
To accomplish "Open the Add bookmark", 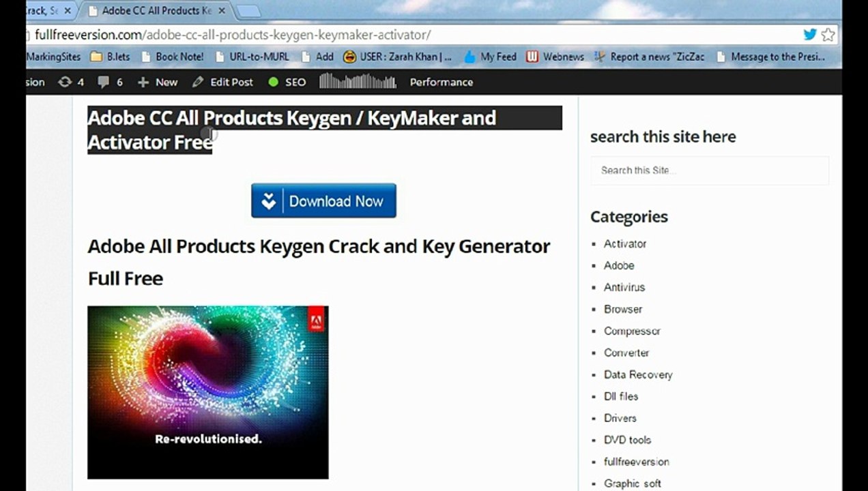I will coord(317,57).
